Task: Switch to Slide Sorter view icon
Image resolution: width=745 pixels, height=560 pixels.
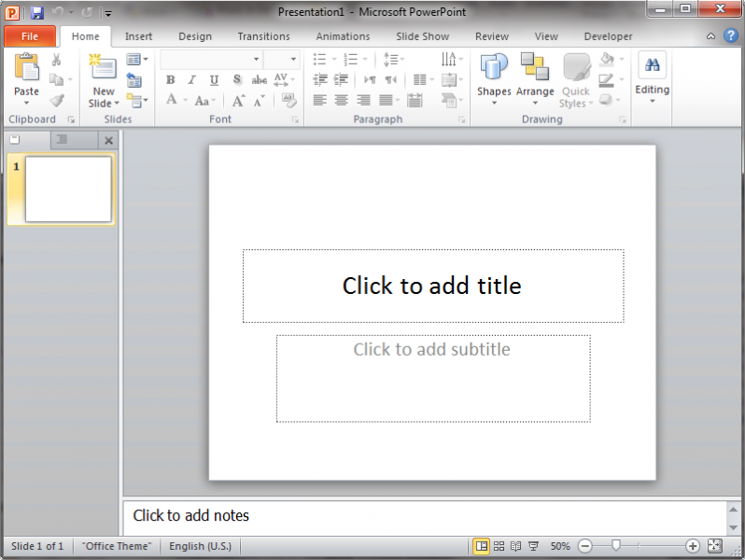Action: 499,546
